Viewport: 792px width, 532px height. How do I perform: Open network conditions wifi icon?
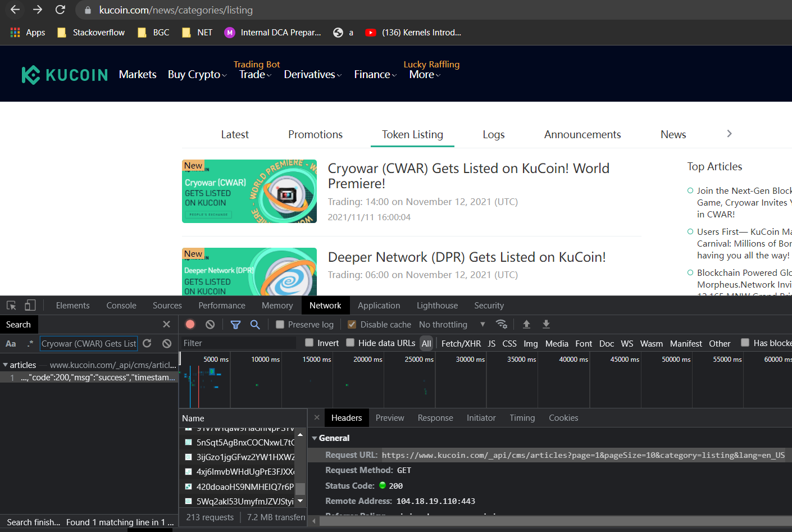tap(501, 324)
